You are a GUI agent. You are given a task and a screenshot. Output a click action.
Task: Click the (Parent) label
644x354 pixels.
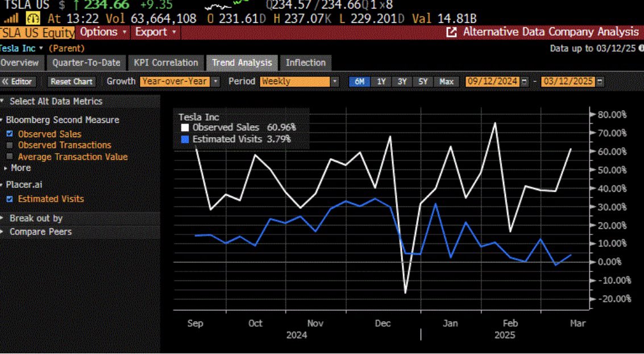(67, 48)
